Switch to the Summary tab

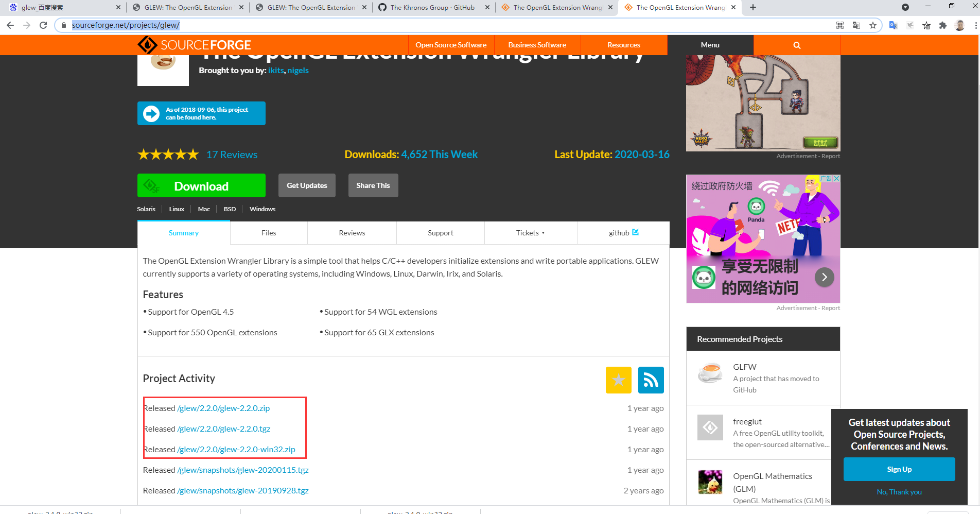tap(184, 233)
